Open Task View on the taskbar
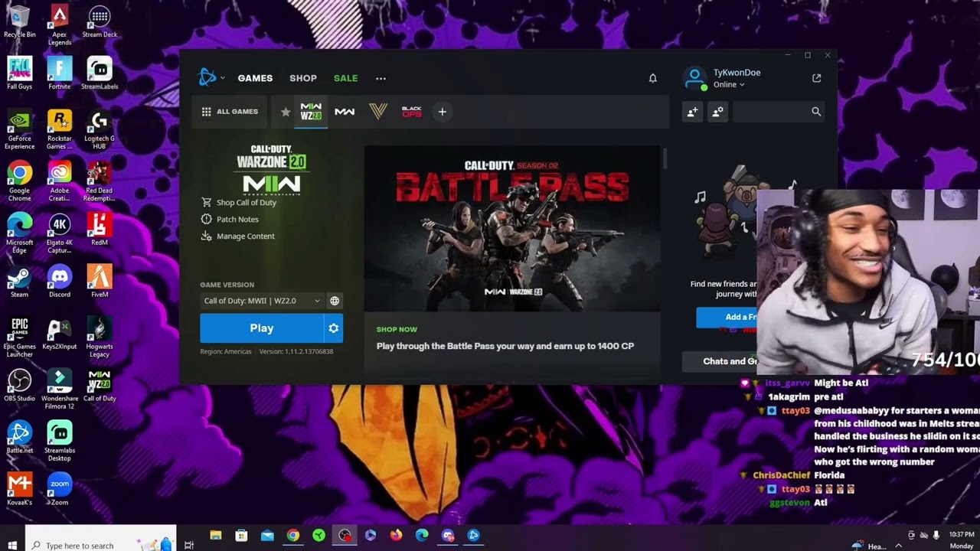Image resolution: width=980 pixels, height=551 pixels. tap(189, 545)
